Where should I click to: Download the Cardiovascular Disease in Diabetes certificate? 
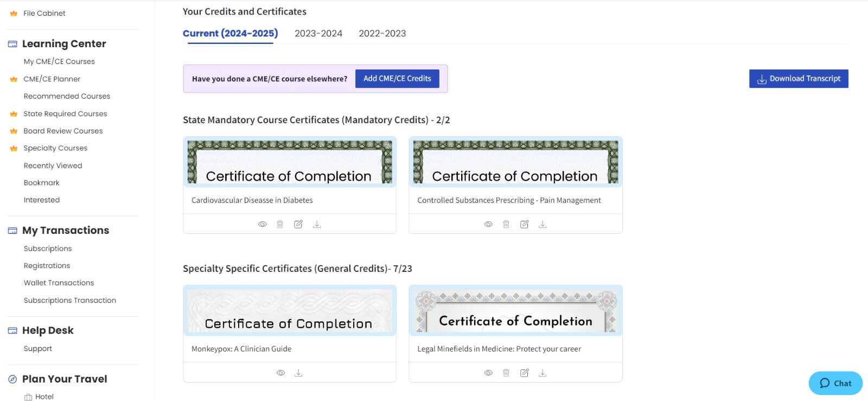pyautogui.click(x=317, y=224)
